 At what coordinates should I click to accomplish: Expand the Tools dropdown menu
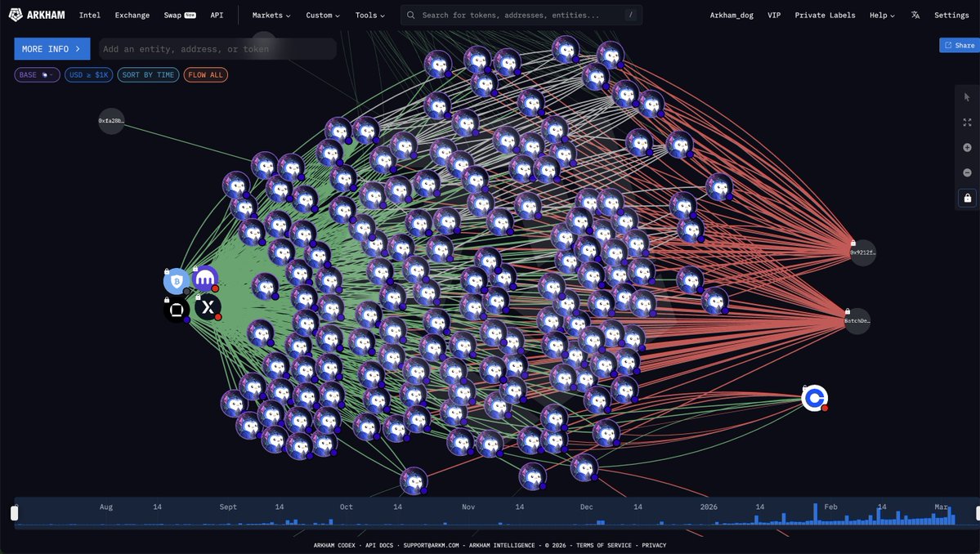pyautogui.click(x=370, y=15)
